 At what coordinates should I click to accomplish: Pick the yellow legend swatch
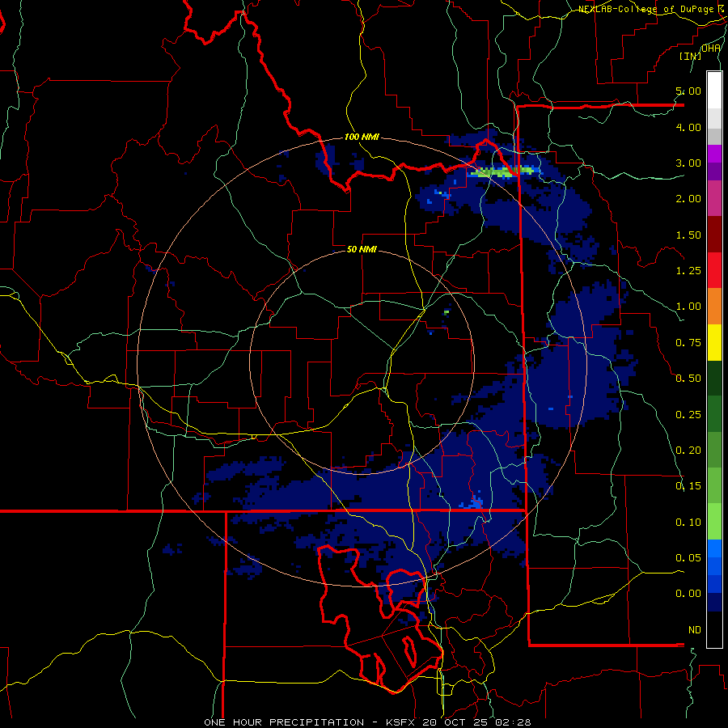point(714,342)
